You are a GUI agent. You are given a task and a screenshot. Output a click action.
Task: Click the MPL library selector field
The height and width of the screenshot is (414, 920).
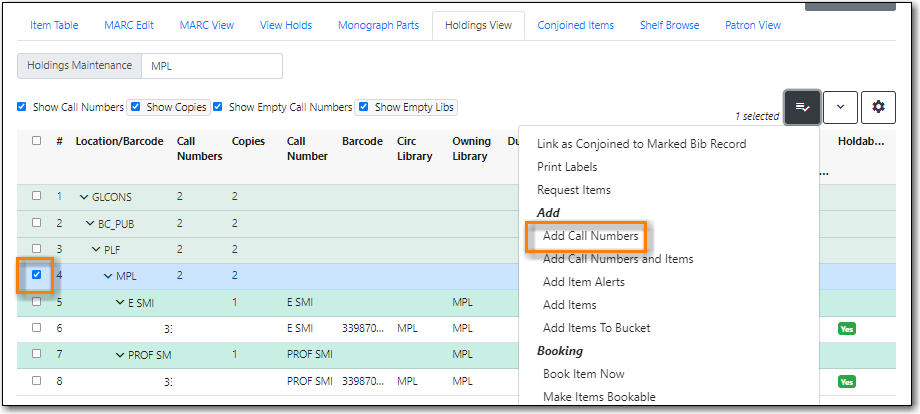(212, 66)
